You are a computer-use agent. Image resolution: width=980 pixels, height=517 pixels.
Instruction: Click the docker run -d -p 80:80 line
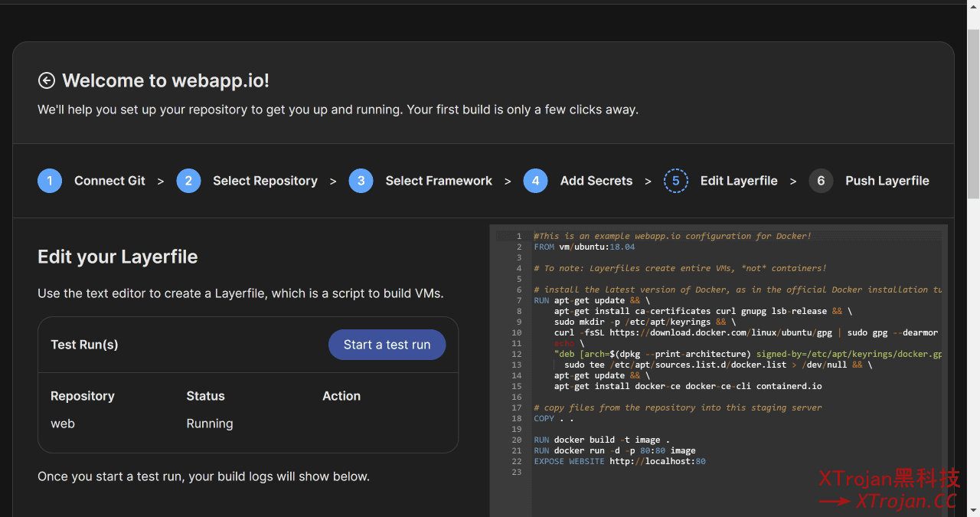tap(615, 450)
